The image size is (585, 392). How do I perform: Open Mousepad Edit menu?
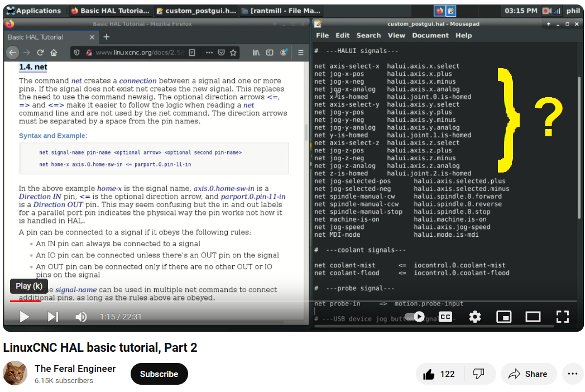tap(343, 36)
